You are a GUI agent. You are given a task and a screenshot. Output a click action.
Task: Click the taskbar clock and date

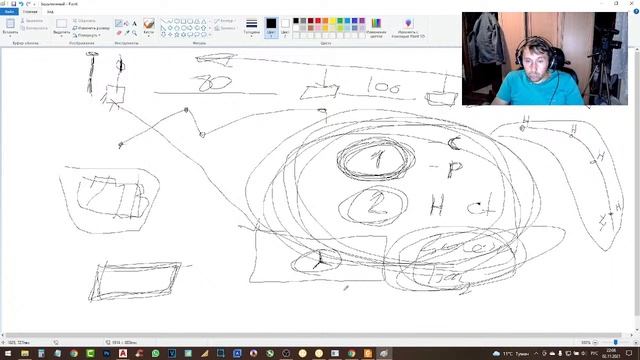(611, 353)
